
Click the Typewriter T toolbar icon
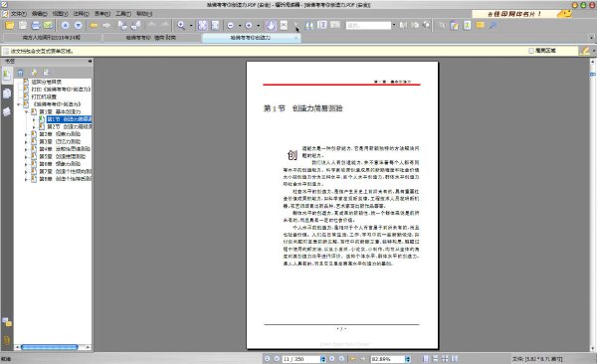pyautogui.click(x=468, y=26)
